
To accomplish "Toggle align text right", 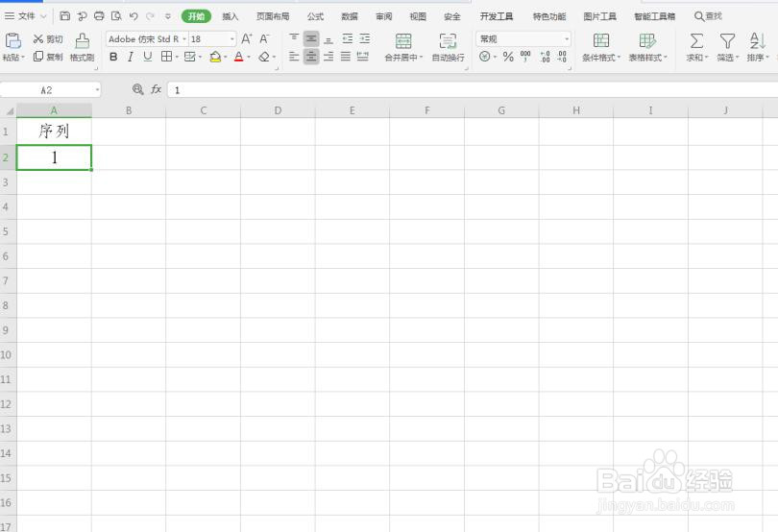I will (328, 57).
